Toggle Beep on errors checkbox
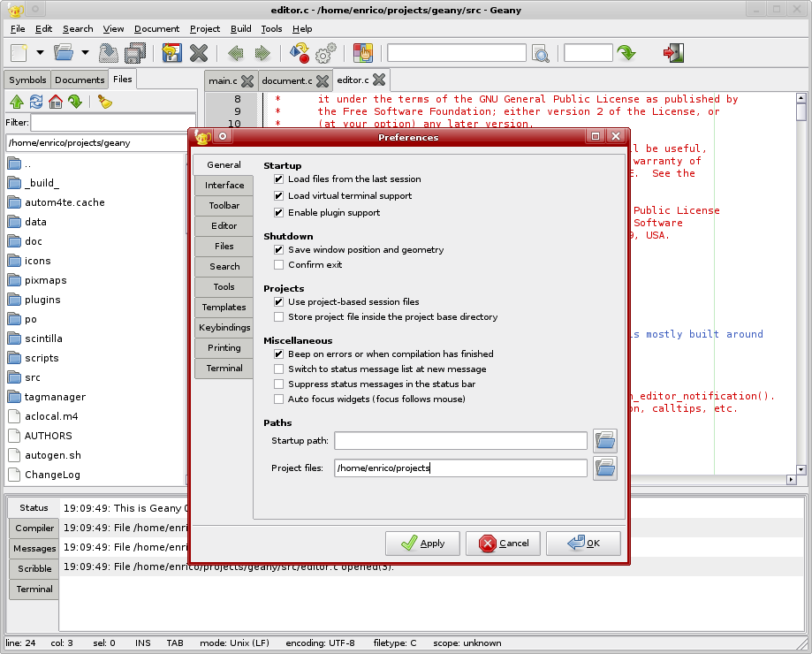 [x=278, y=354]
